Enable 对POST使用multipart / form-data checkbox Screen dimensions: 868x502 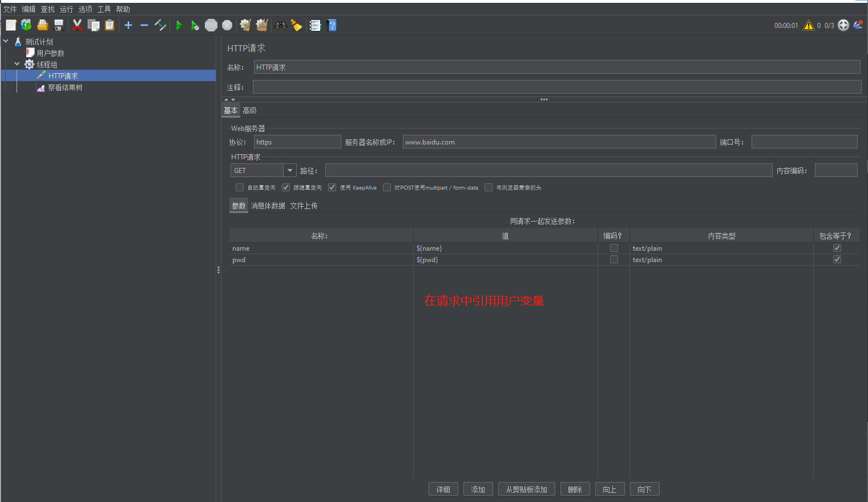click(387, 187)
